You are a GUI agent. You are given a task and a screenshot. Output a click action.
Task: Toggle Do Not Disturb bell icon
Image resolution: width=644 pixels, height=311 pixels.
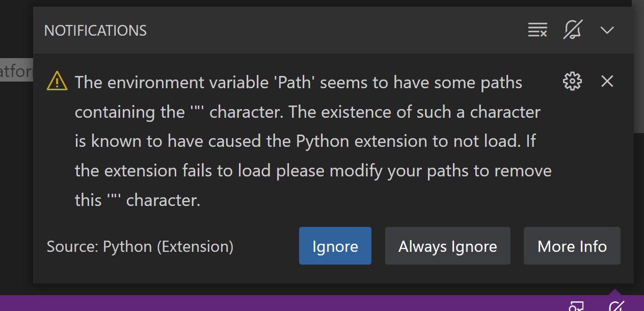point(573,30)
